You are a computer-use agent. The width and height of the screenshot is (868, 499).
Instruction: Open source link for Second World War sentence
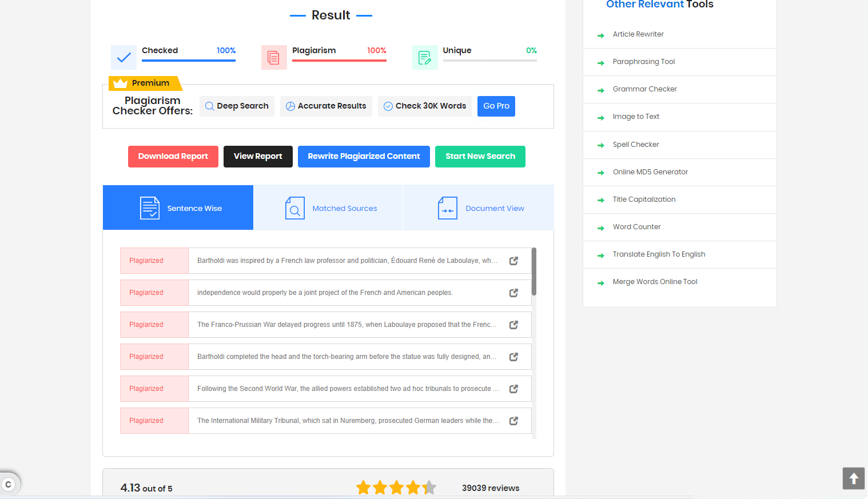click(x=513, y=389)
